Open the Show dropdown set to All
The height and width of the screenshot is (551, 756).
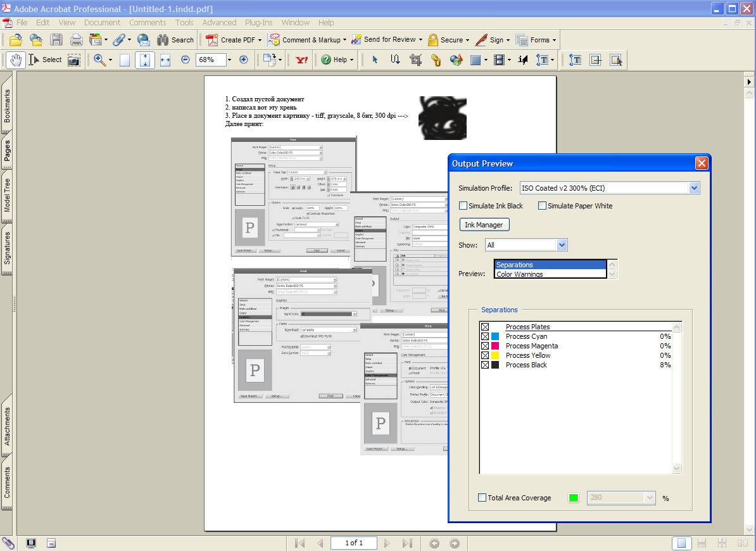click(561, 245)
